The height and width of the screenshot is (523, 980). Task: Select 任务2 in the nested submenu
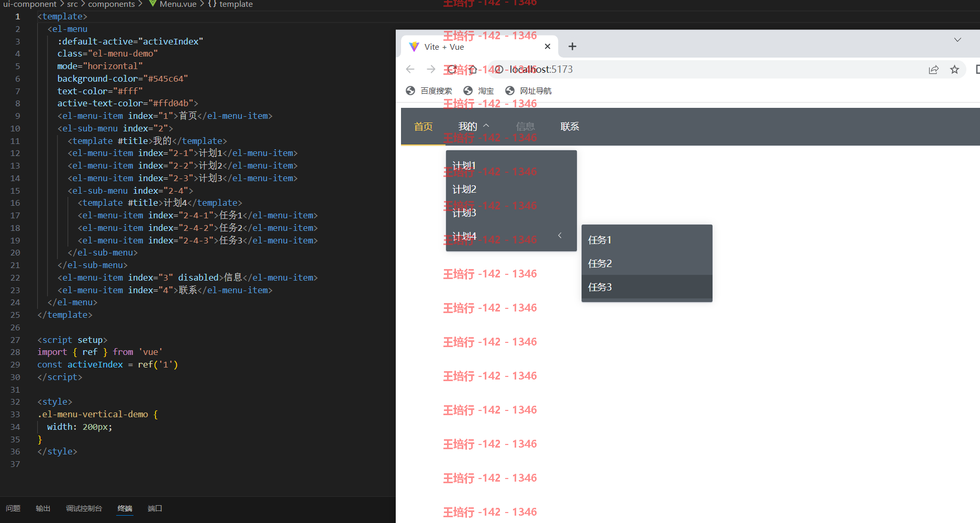point(647,263)
